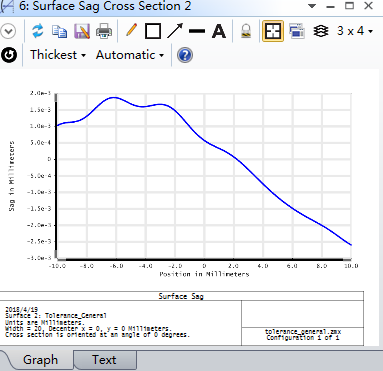Add text with the A annotation tool

click(219, 31)
